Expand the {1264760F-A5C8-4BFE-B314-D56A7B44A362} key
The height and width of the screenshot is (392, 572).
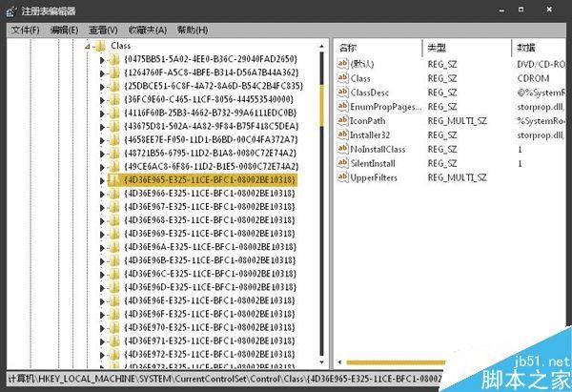(102, 73)
